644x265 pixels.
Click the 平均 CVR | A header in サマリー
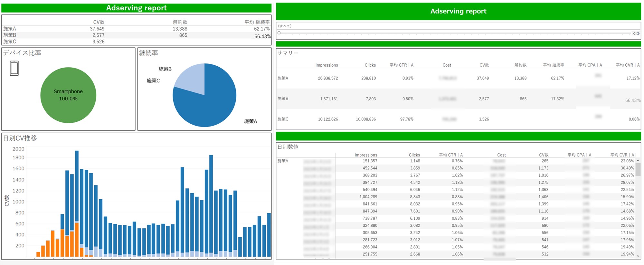tap(628, 65)
